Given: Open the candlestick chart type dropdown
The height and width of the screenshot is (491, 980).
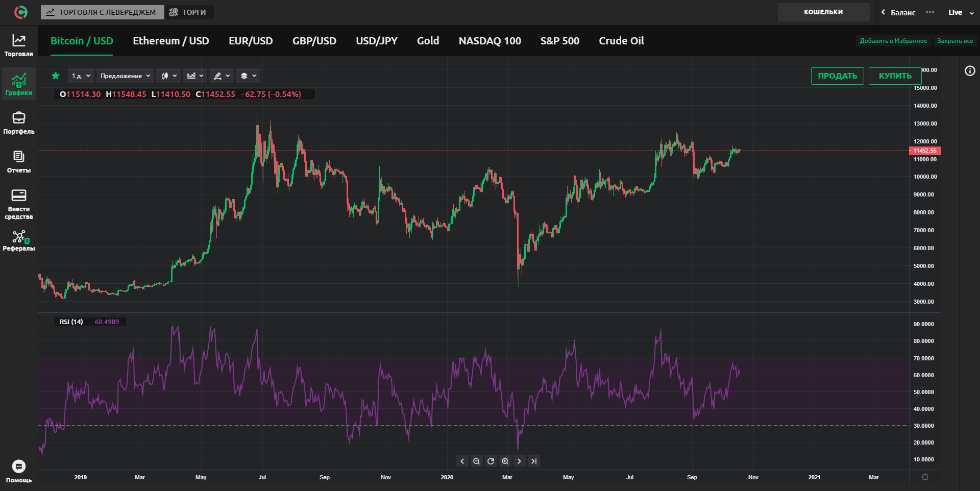Looking at the screenshot, I should coord(168,76).
